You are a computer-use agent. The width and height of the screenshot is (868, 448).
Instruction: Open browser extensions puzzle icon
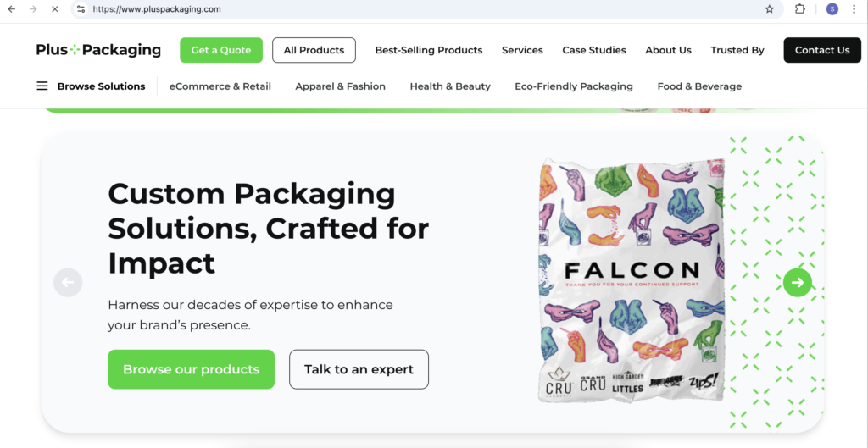point(800,9)
